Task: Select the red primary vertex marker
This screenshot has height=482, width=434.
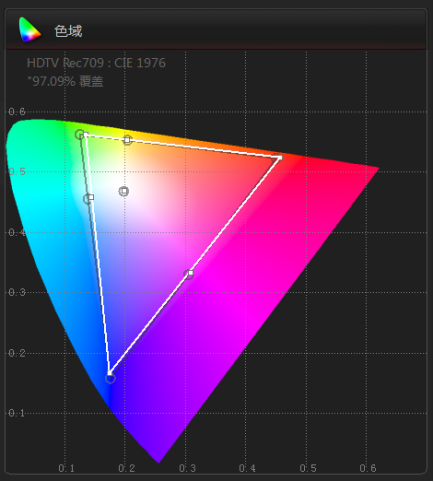Action: pyautogui.click(x=280, y=157)
